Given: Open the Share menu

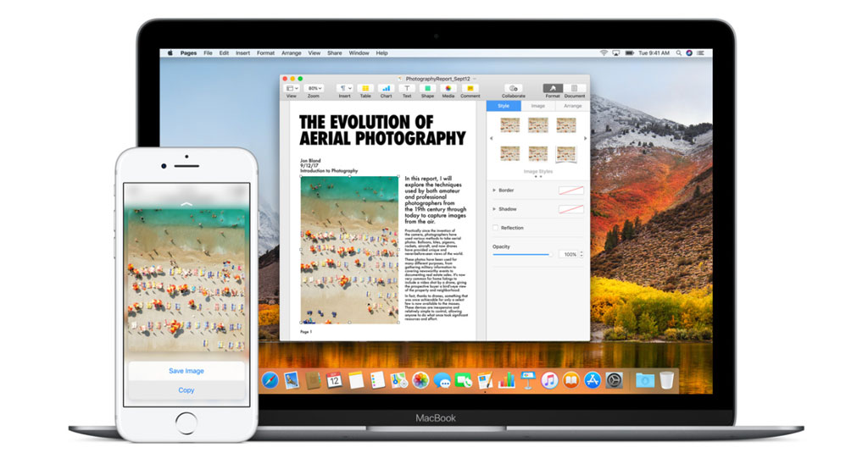Looking at the screenshot, I should [x=334, y=53].
